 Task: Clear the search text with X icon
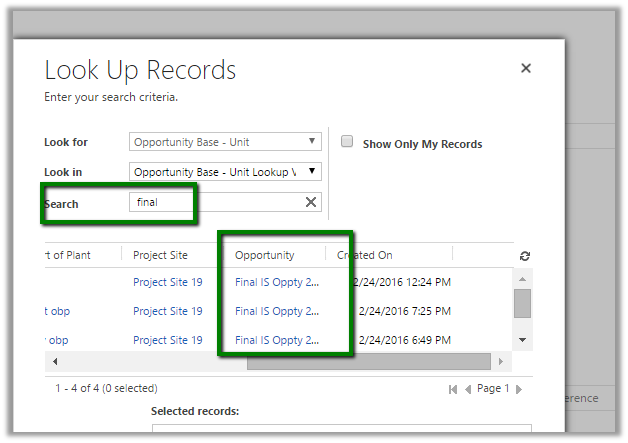(x=311, y=202)
